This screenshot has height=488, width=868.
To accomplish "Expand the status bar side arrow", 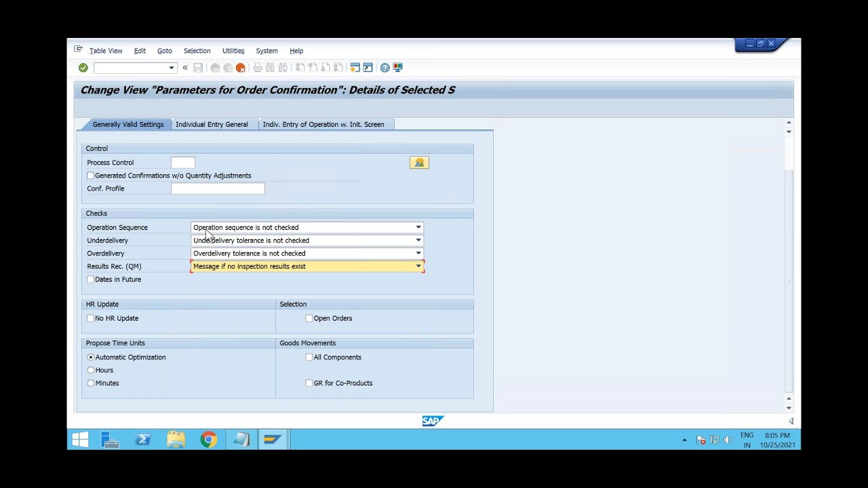I will click(x=791, y=421).
